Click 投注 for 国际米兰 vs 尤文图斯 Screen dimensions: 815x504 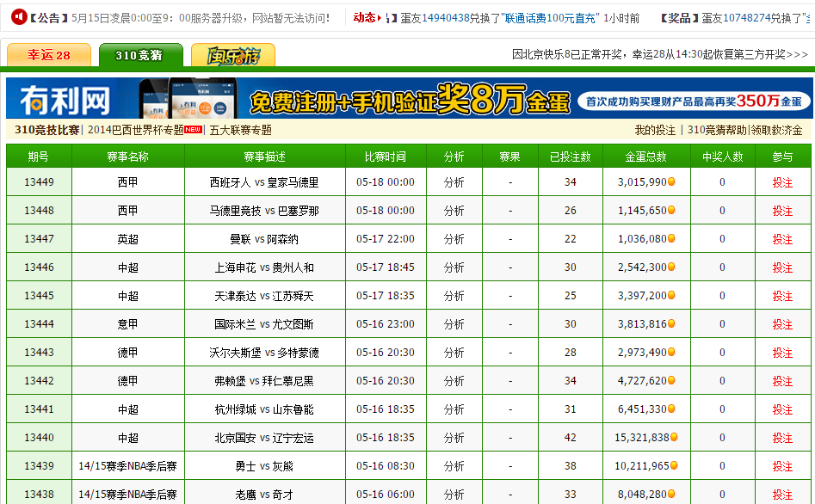point(782,324)
